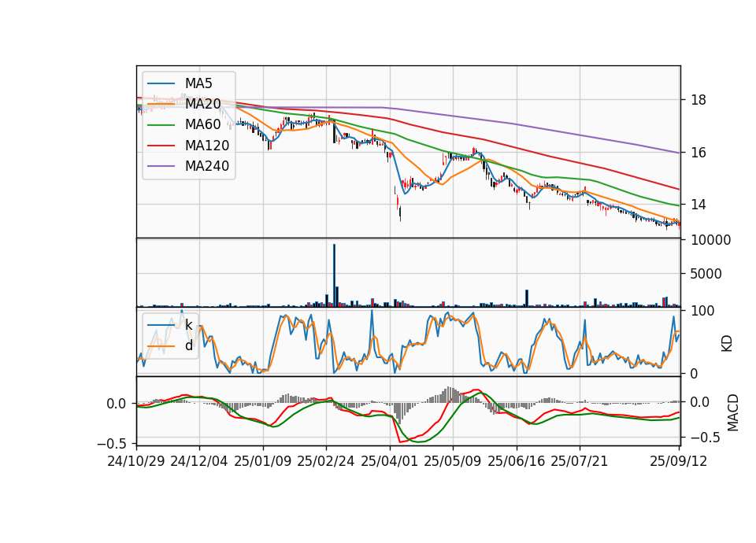The height and width of the screenshot is (543, 756).
Task: Click the KD axis title
Action: click(x=727, y=344)
